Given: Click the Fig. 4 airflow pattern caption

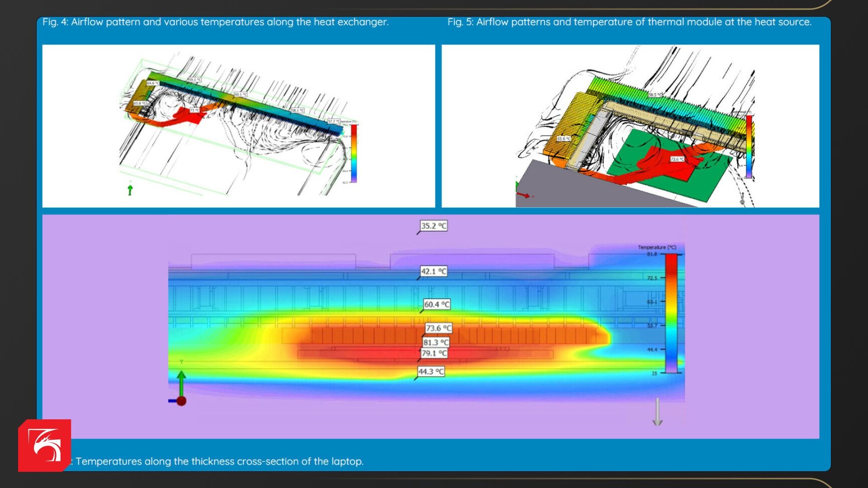Looking at the screenshot, I should (x=216, y=22).
